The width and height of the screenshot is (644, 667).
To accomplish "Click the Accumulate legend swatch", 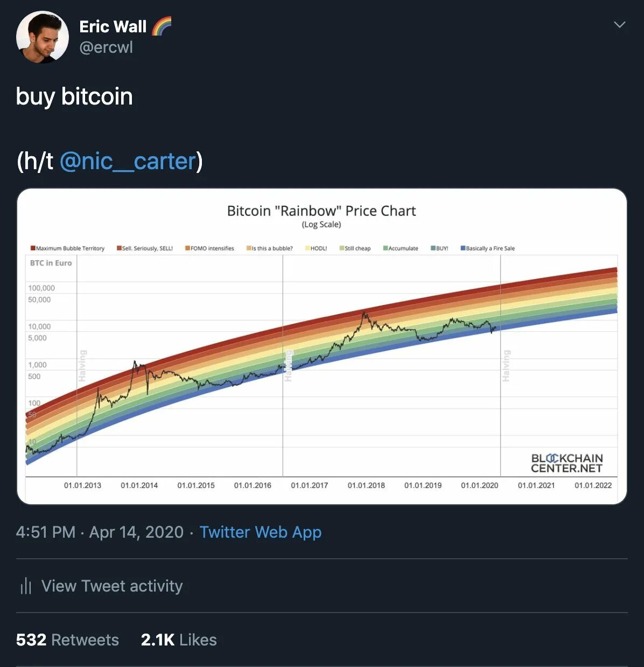I will coord(386,248).
